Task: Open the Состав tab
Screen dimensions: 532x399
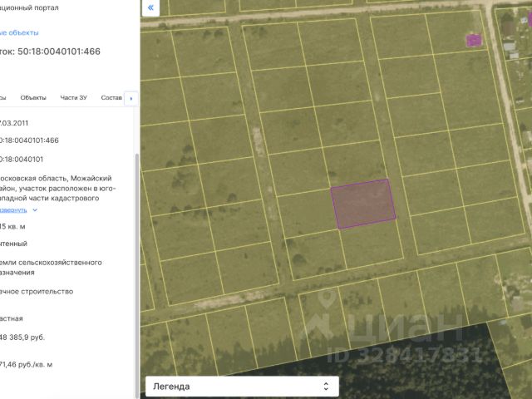Action: (x=111, y=98)
